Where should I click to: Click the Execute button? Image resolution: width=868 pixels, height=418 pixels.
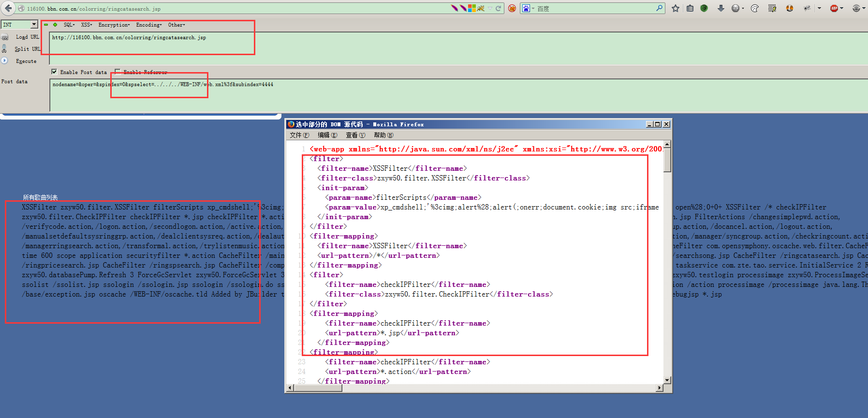26,61
